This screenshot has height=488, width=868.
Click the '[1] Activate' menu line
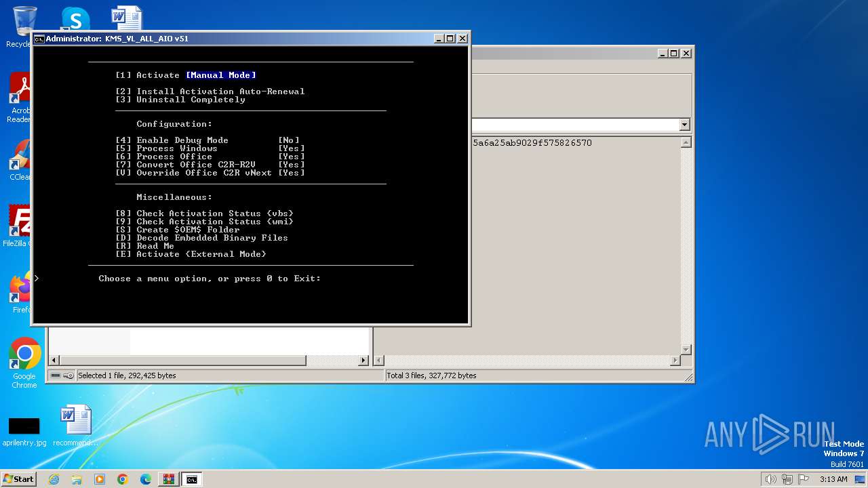[186, 75]
